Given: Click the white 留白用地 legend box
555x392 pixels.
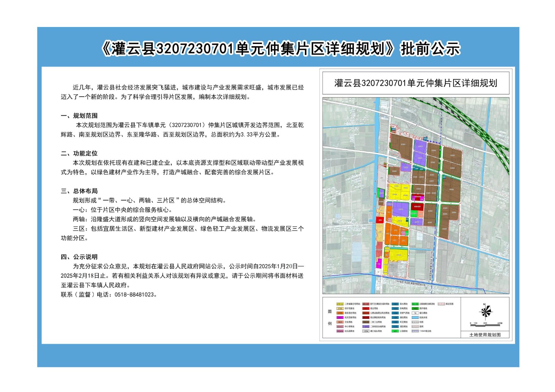Looking at the screenshot, I should tap(415, 313).
